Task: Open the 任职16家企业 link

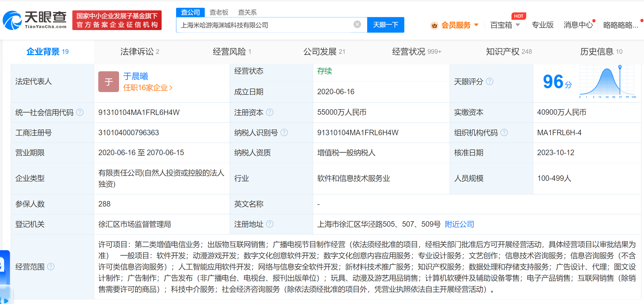Action: [148, 88]
